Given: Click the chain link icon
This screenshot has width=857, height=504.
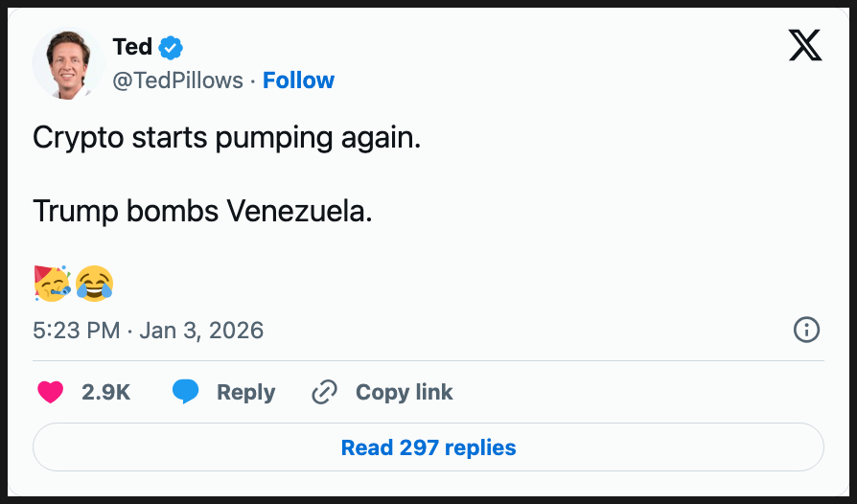Looking at the screenshot, I should point(325,392).
